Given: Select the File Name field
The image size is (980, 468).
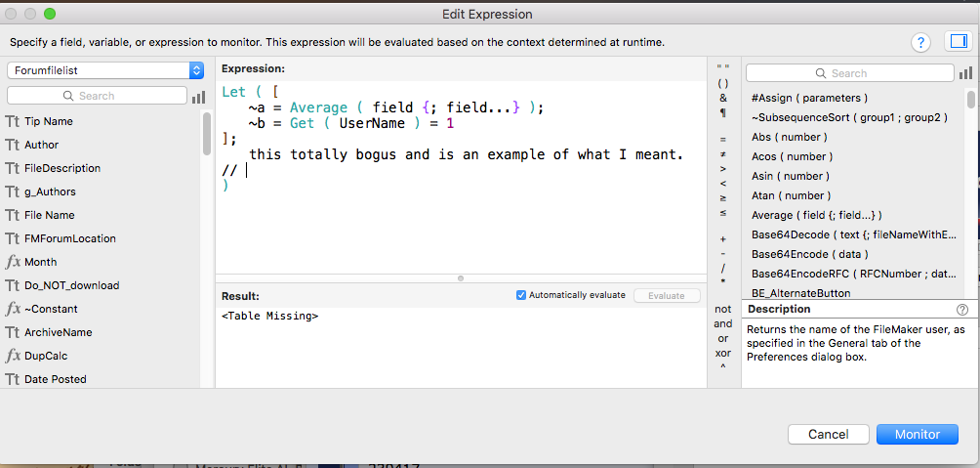Looking at the screenshot, I should click(50, 215).
